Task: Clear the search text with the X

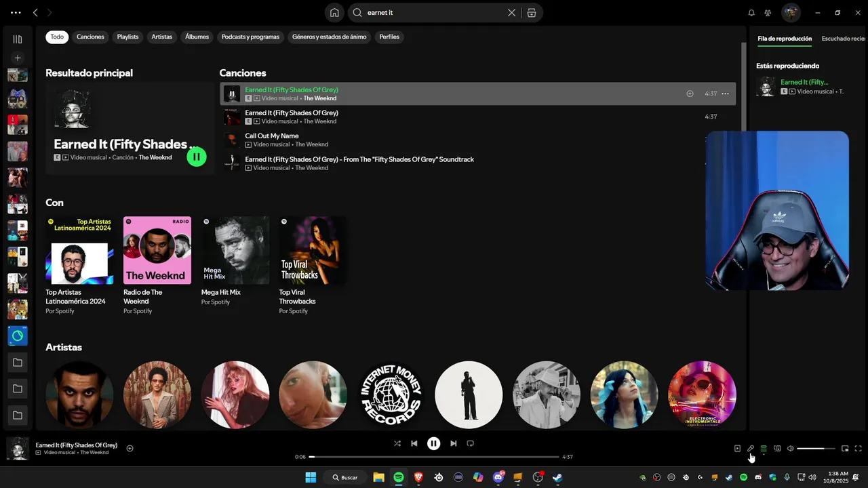Action: 511,12
